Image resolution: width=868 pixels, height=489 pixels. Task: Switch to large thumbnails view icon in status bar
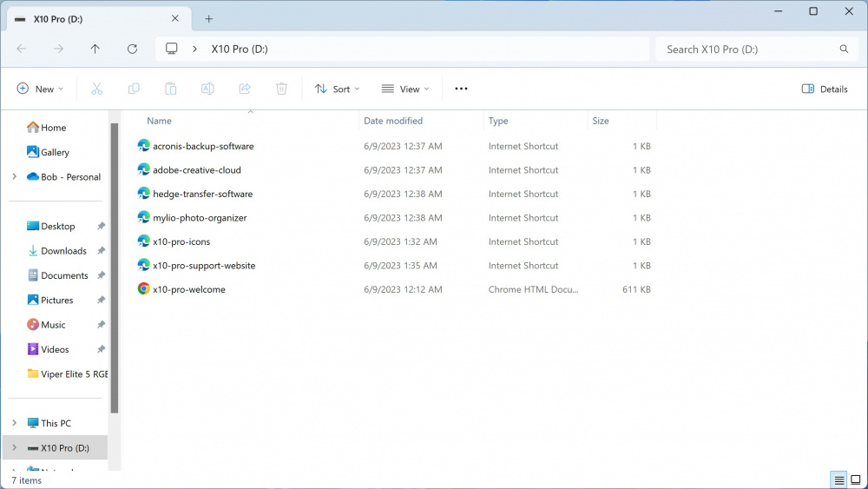click(x=855, y=479)
